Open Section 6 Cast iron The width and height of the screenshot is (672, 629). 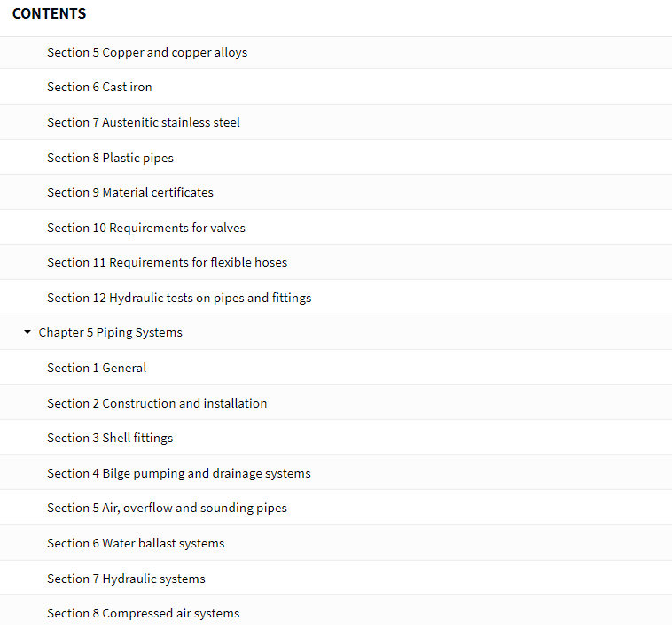coord(99,88)
